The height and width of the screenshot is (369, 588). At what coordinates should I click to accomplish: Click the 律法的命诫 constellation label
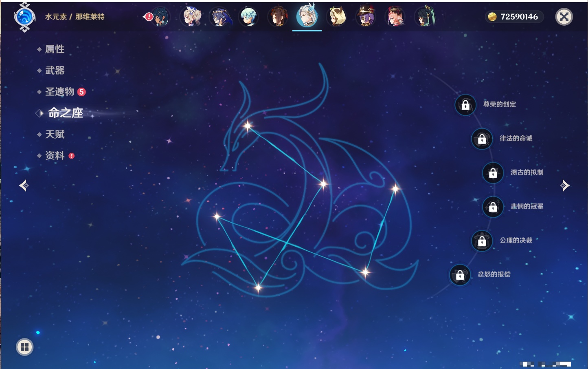(x=516, y=138)
